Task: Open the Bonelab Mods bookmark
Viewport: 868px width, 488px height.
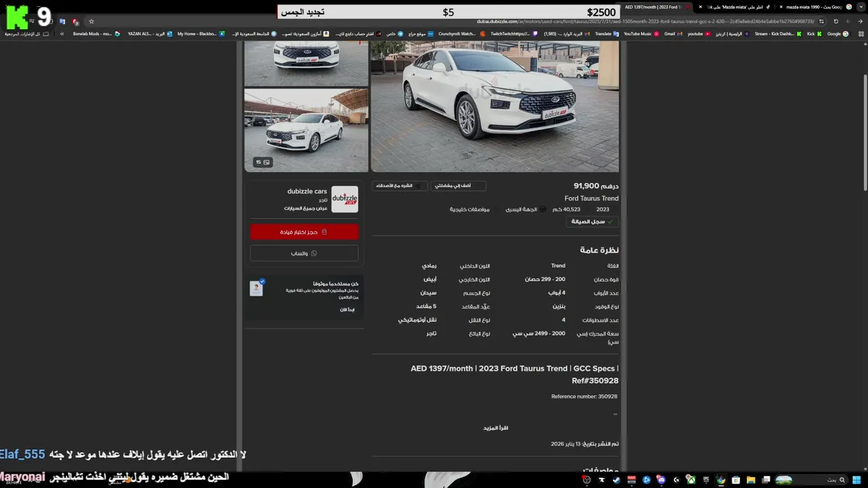Action: 96,34
